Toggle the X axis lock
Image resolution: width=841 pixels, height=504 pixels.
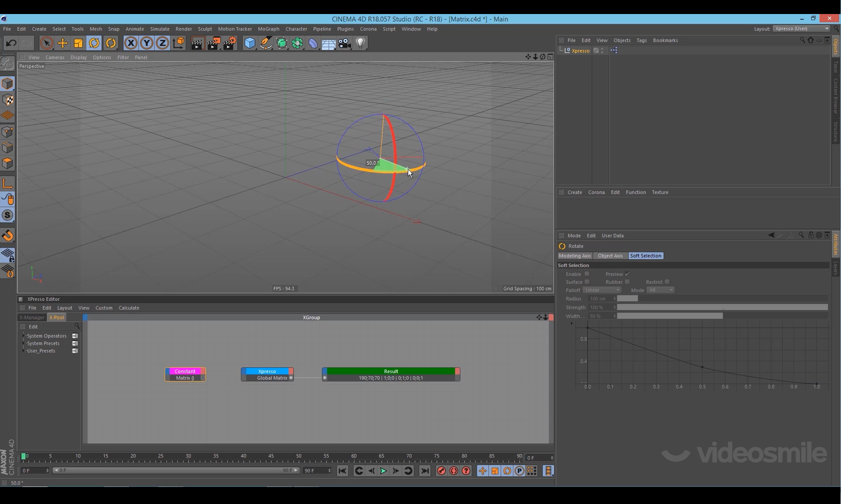(131, 43)
